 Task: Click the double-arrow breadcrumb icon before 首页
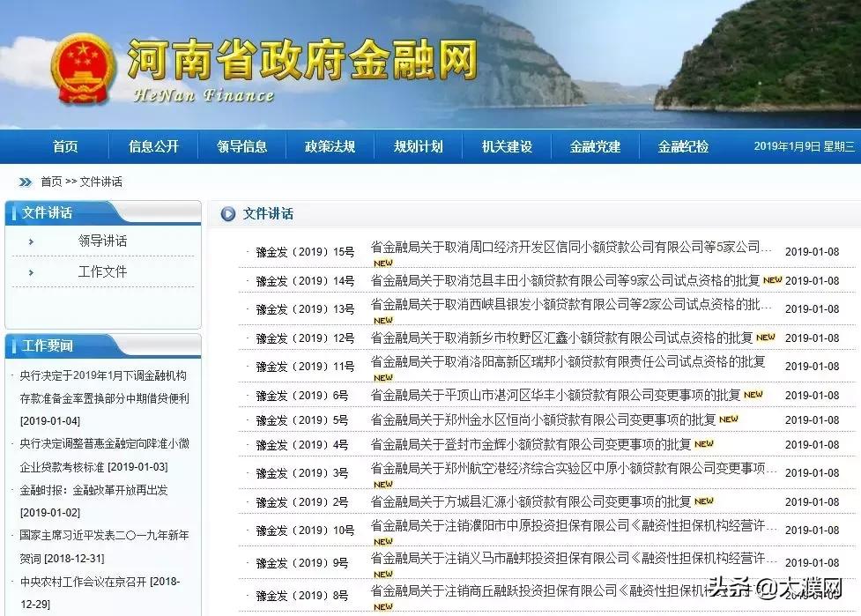[x=26, y=182]
